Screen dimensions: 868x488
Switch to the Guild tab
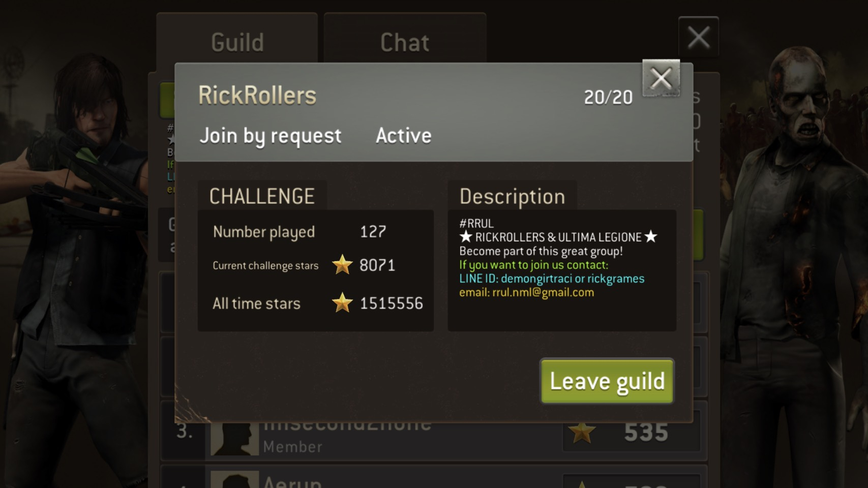tap(237, 43)
